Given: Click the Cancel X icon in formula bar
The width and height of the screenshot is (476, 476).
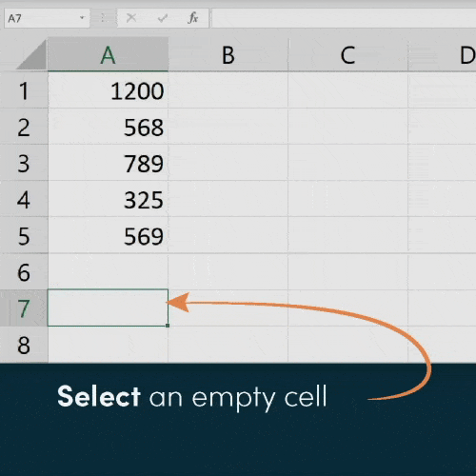Looking at the screenshot, I should click(x=131, y=18).
